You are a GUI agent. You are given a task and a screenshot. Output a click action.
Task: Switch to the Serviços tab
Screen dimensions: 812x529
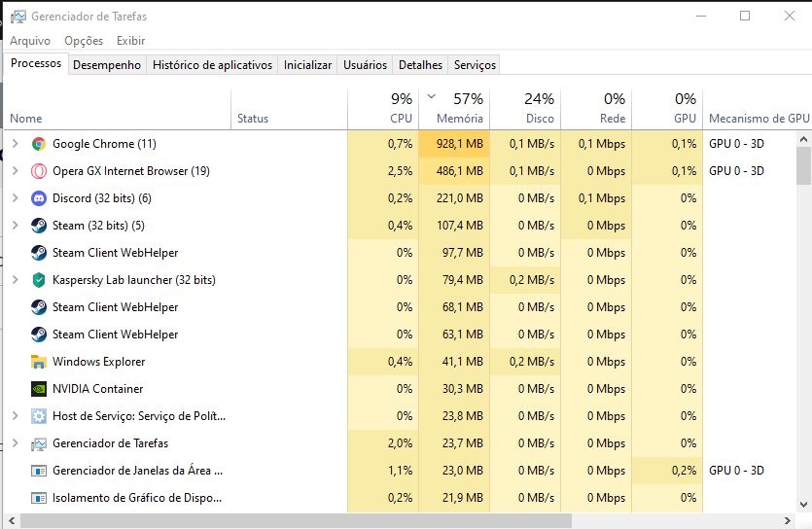coord(475,65)
